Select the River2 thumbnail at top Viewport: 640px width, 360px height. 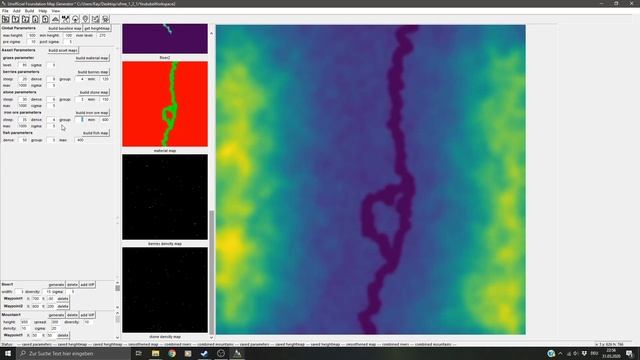(165, 39)
